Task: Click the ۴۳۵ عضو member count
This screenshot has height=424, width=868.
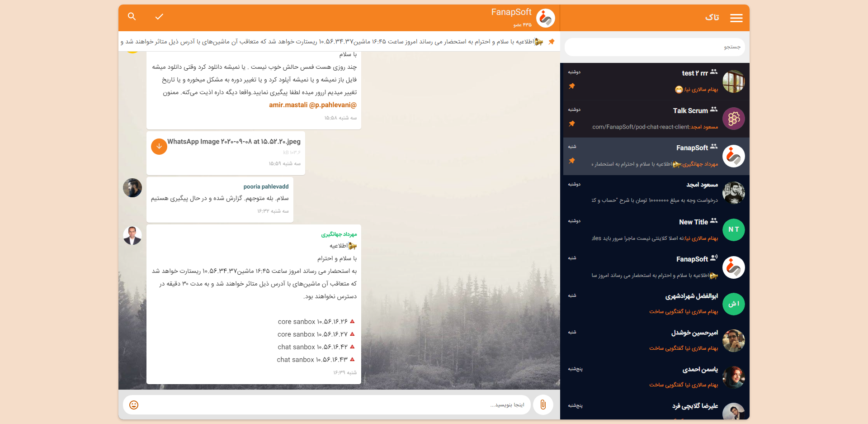Action: coord(522,25)
